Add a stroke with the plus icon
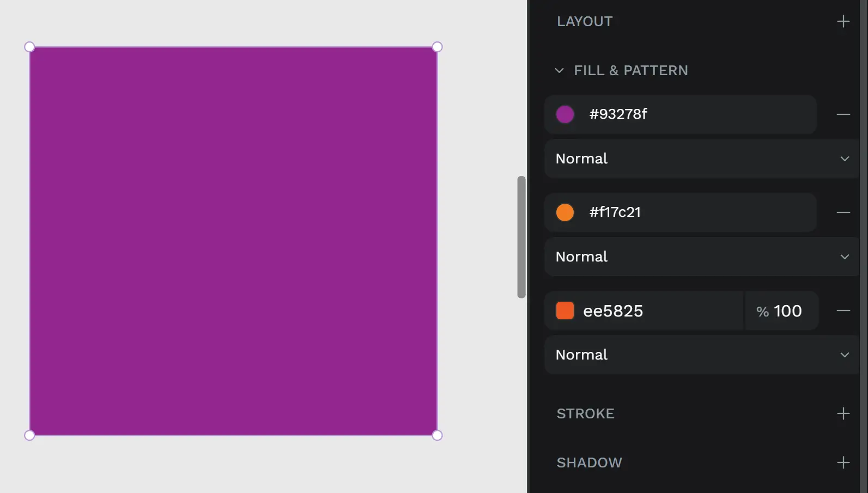Screen dimensions: 868x493 tap(842, 413)
